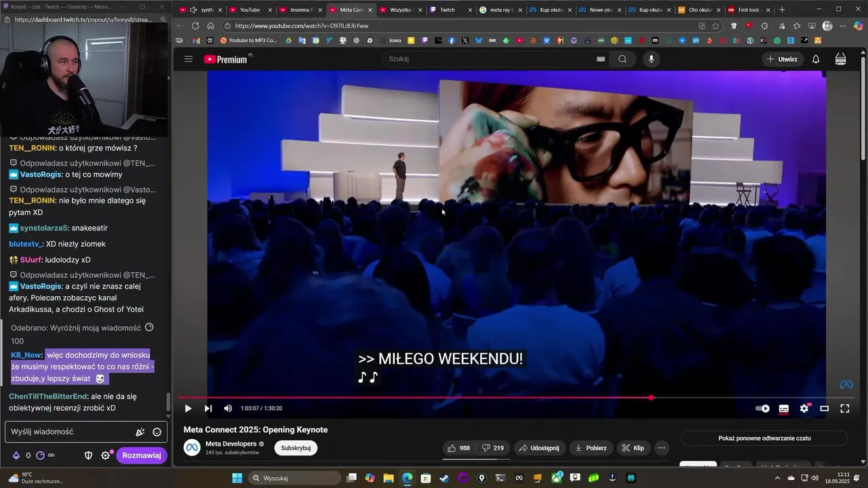Send message with Rozmawiaj button
868x488 pixels.
(142, 455)
